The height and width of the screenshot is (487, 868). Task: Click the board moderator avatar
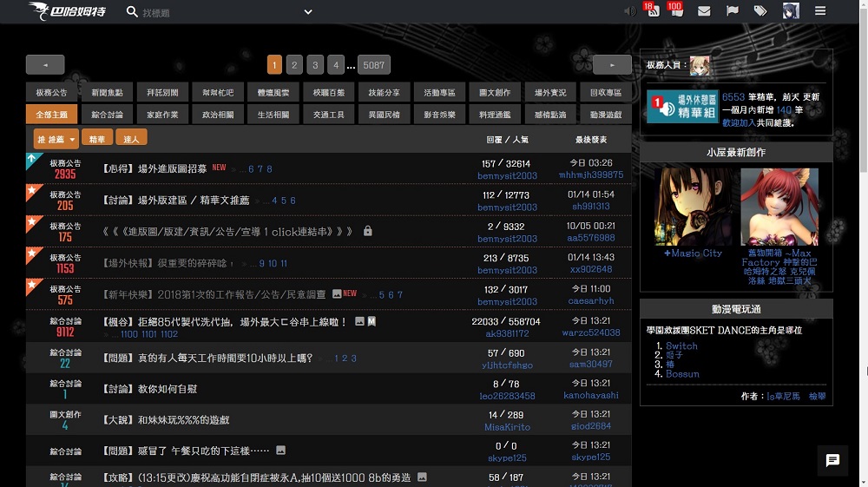tap(699, 66)
